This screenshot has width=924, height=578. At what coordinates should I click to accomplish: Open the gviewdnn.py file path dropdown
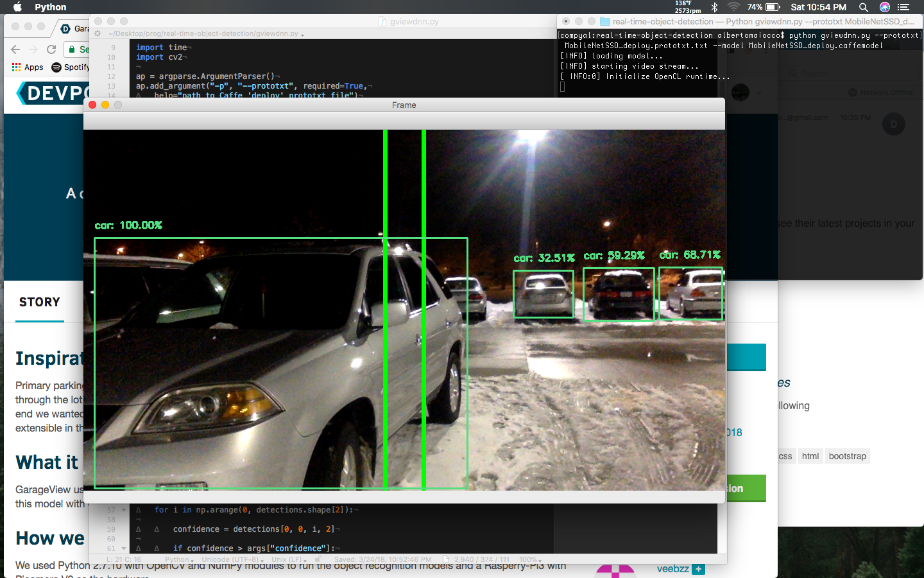(x=206, y=33)
